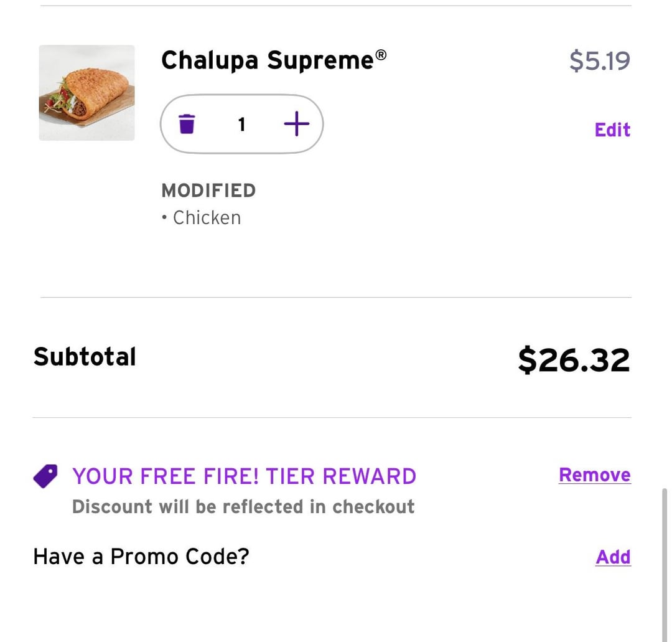This screenshot has height=642, width=672.
Task: Increase quantity with the plus icon
Action: [x=296, y=125]
